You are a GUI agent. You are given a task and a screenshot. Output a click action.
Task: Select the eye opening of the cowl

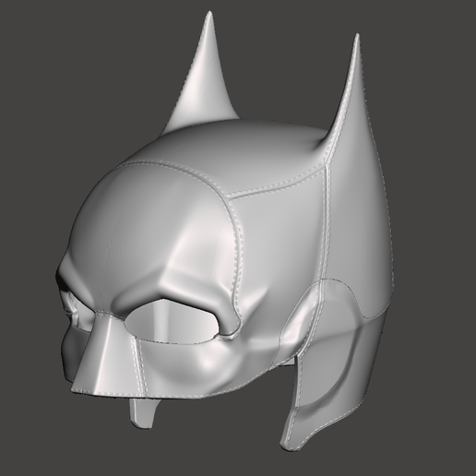[x=172, y=322]
